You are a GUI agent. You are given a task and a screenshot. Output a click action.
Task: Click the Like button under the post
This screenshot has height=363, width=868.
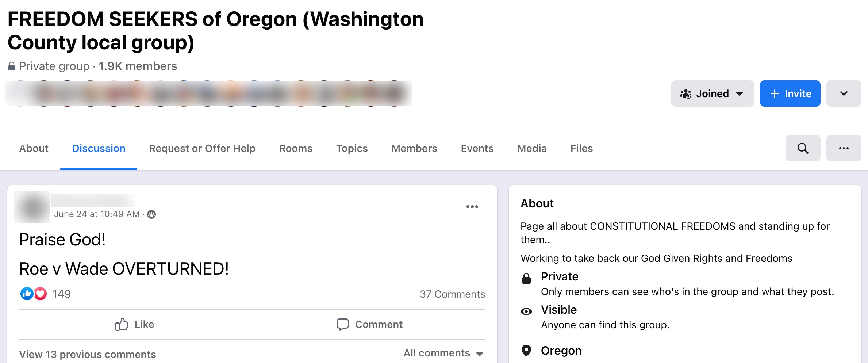tap(135, 324)
